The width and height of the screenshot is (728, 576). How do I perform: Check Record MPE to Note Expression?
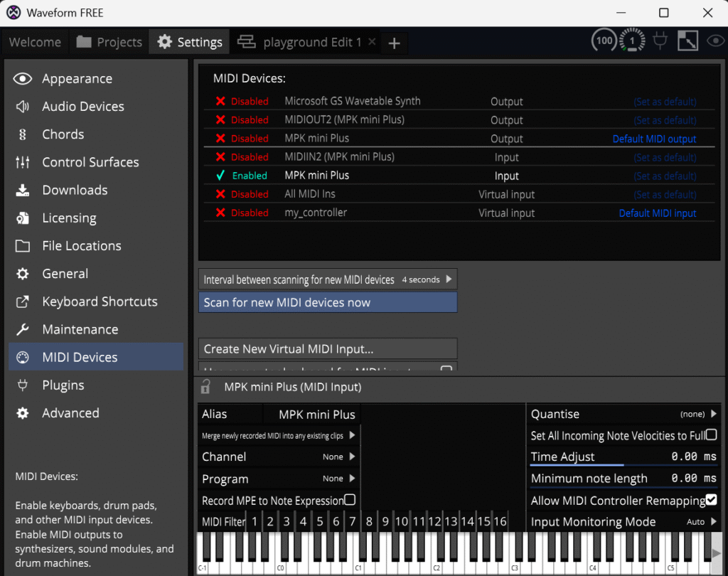pyautogui.click(x=350, y=500)
